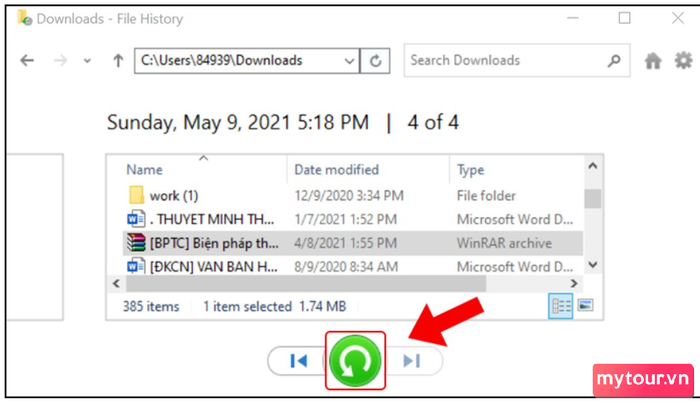Switch to Large icons view
This screenshot has height=405, width=700.
(585, 305)
